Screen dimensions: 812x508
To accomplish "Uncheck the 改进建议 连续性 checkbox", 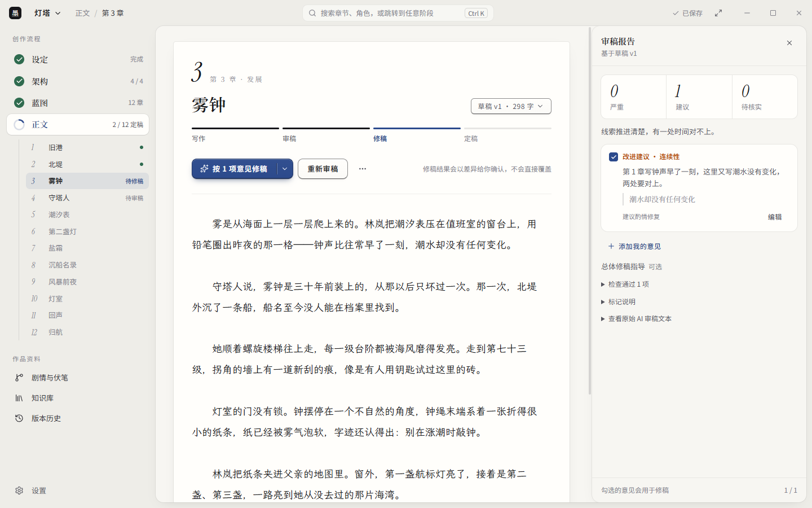I will (614, 157).
